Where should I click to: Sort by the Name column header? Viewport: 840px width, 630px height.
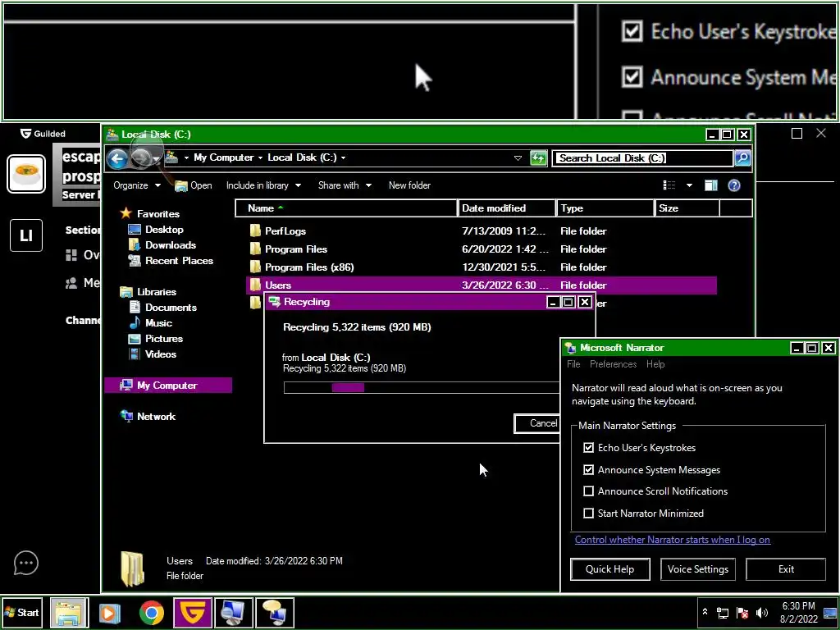coord(346,208)
